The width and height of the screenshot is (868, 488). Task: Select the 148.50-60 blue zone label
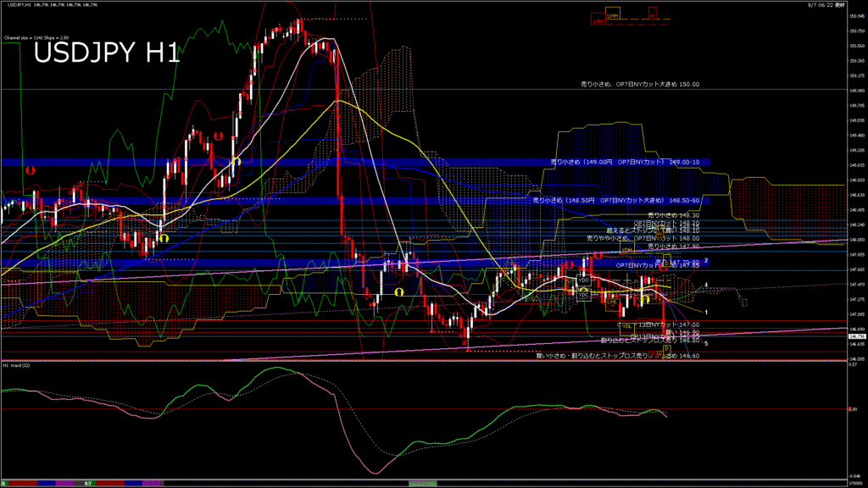(616, 201)
